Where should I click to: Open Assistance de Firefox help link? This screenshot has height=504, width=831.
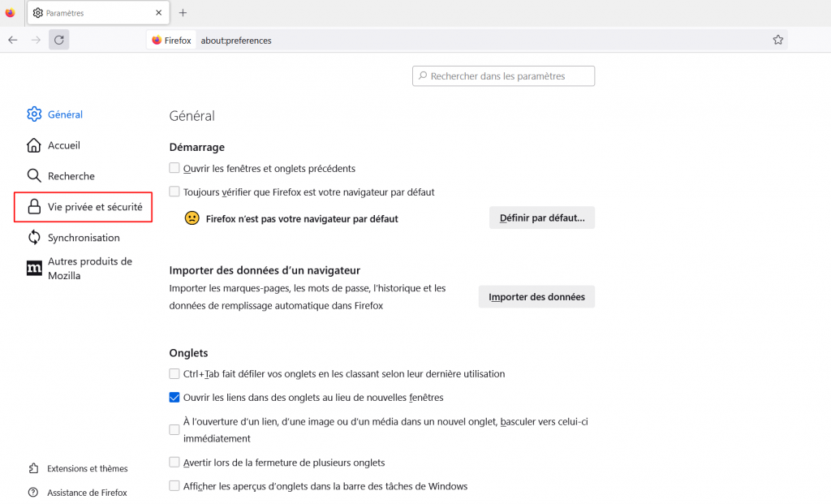point(87,493)
